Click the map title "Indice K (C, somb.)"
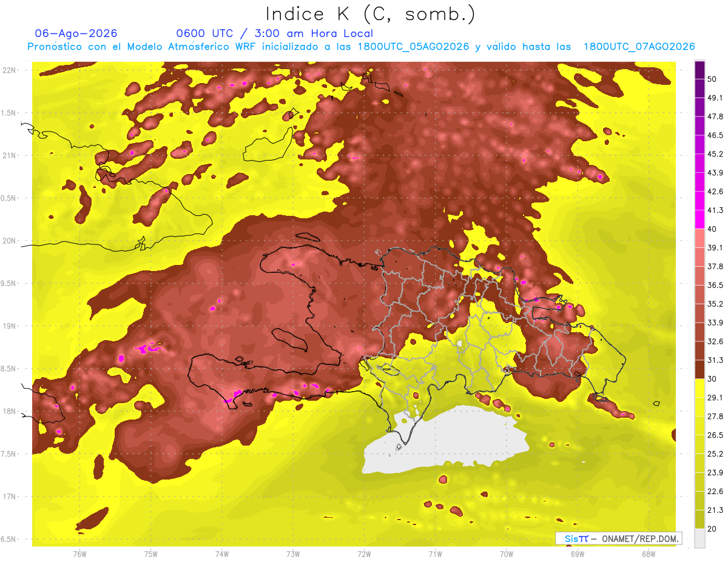The image size is (728, 562). [x=370, y=14]
